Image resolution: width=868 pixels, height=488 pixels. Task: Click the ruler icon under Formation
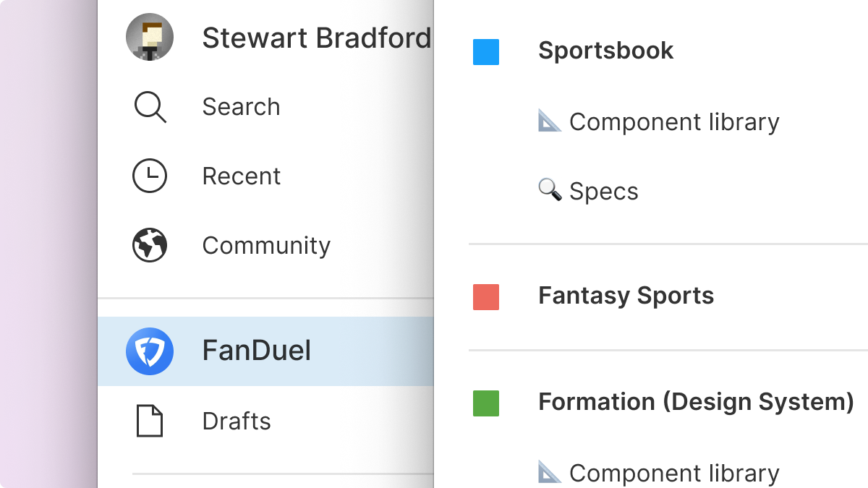point(550,473)
